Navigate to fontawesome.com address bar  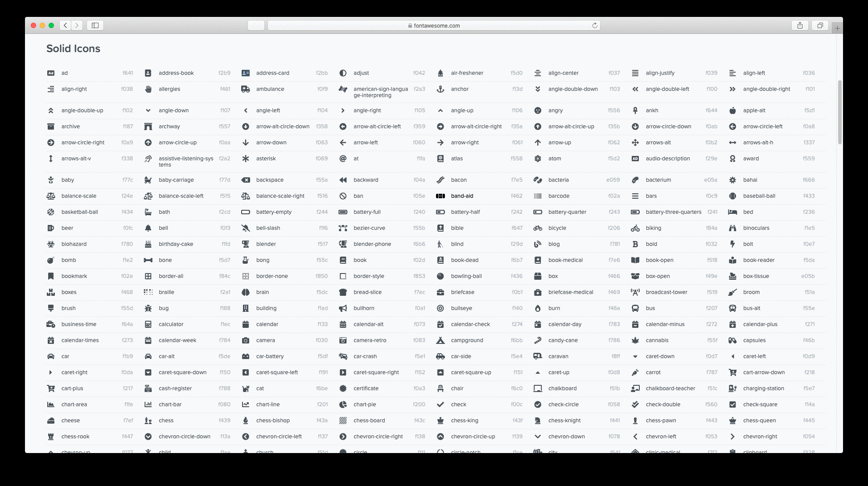tap(433, 25)
